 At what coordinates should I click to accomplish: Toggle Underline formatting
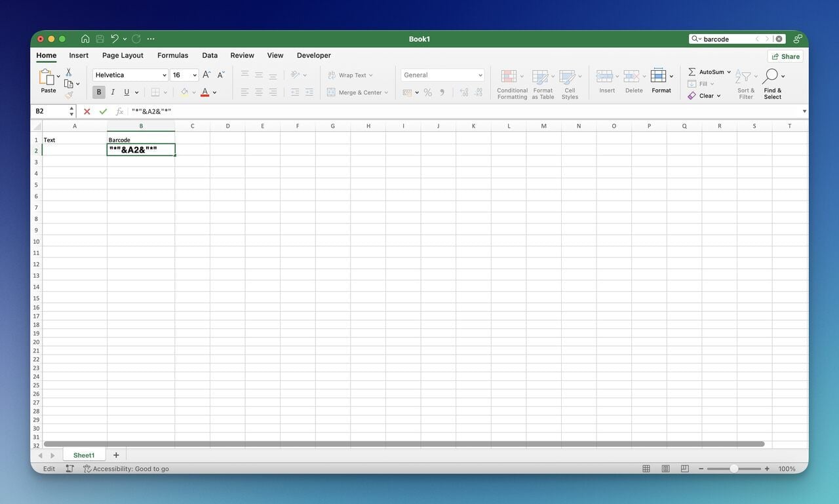(127, 92)
